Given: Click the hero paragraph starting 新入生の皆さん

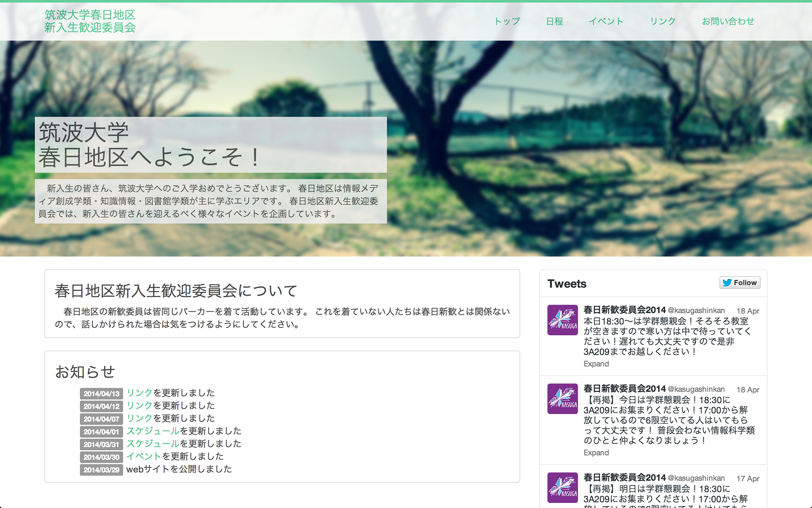Looking at the screenshot, I should [x=211, y=201].
